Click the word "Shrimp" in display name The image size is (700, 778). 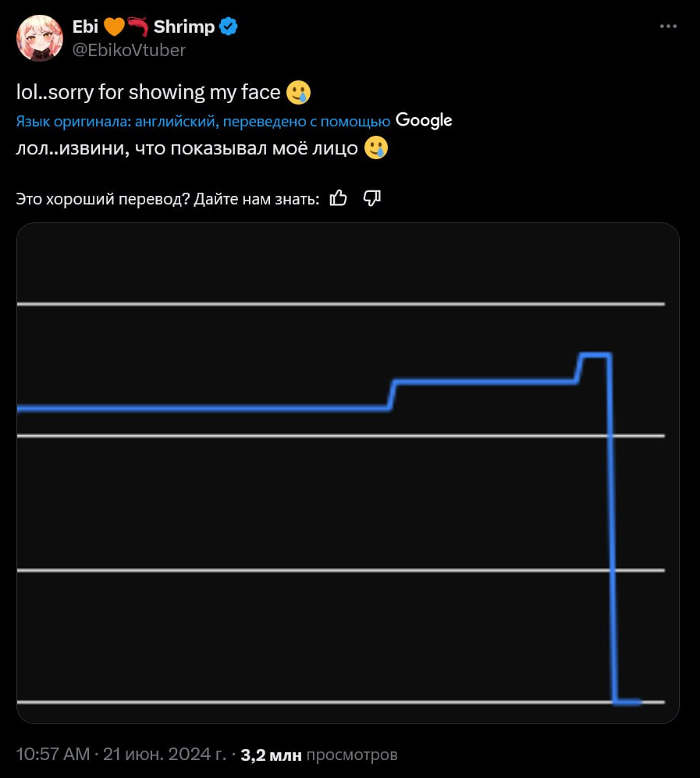[184, 27]
